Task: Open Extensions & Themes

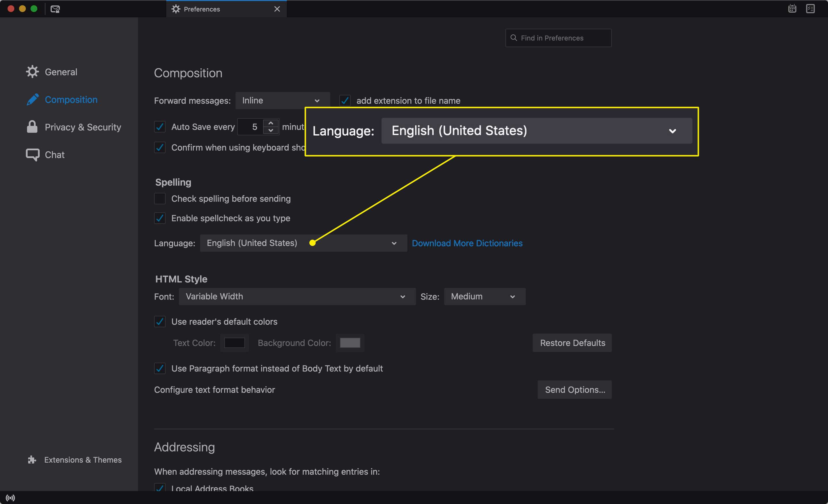Action: (x=74, y=459)
